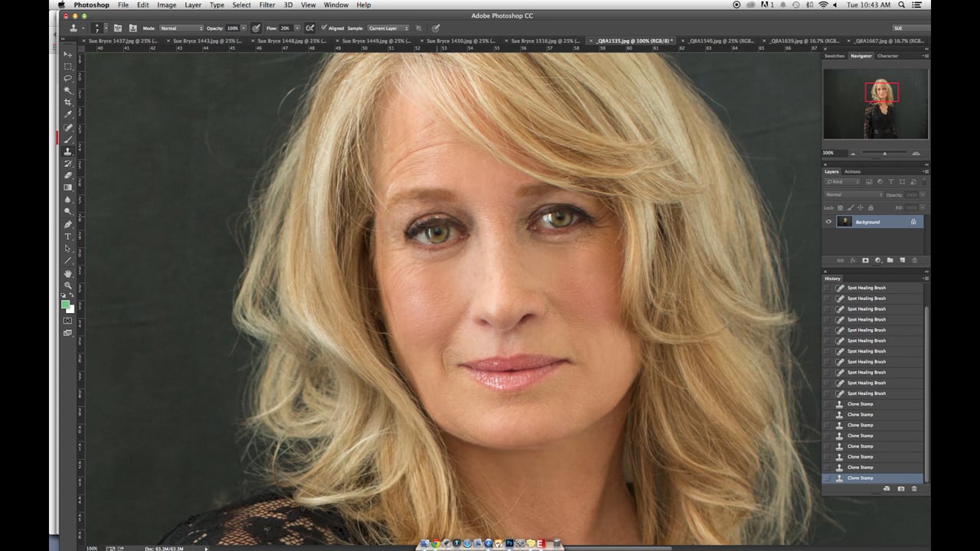Select the Crop tool
Image resolution: width=980 pixels, height=551 pixels.
click(x=68, y=102)
